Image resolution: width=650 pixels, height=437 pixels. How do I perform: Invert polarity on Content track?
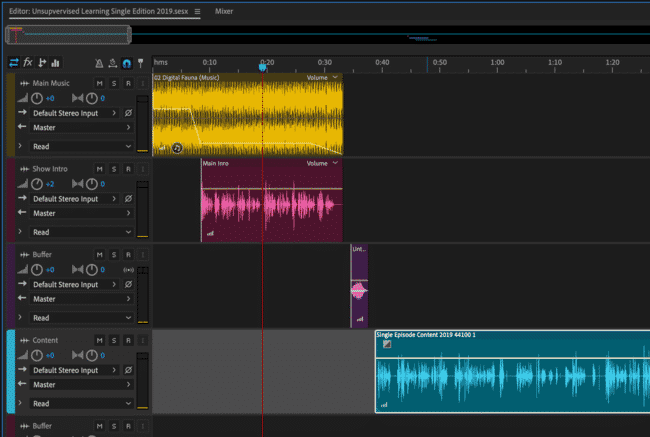click(129, 370)
